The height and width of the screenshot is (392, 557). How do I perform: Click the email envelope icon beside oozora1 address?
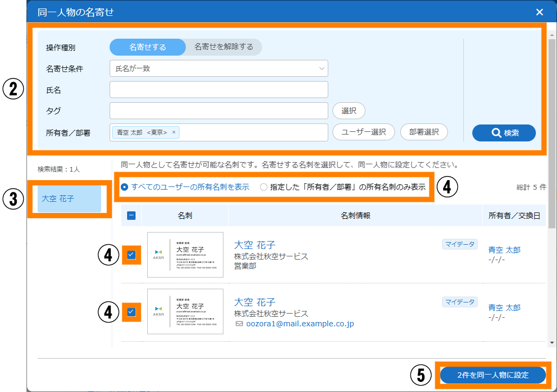(x=239, y=324)
